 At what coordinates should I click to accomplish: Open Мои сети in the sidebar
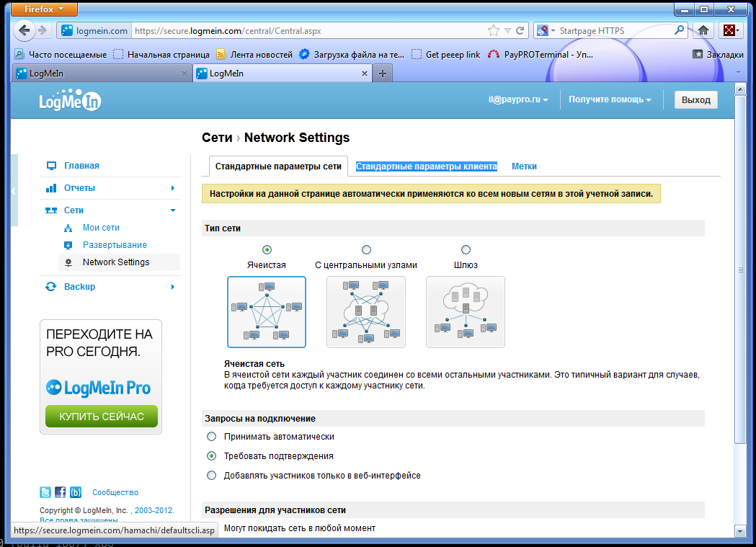pyautogui.click(x=101, y=228)
